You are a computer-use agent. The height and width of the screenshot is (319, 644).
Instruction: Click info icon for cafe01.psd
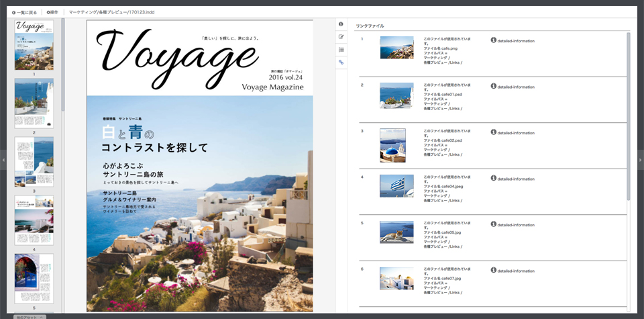(494, 86)
